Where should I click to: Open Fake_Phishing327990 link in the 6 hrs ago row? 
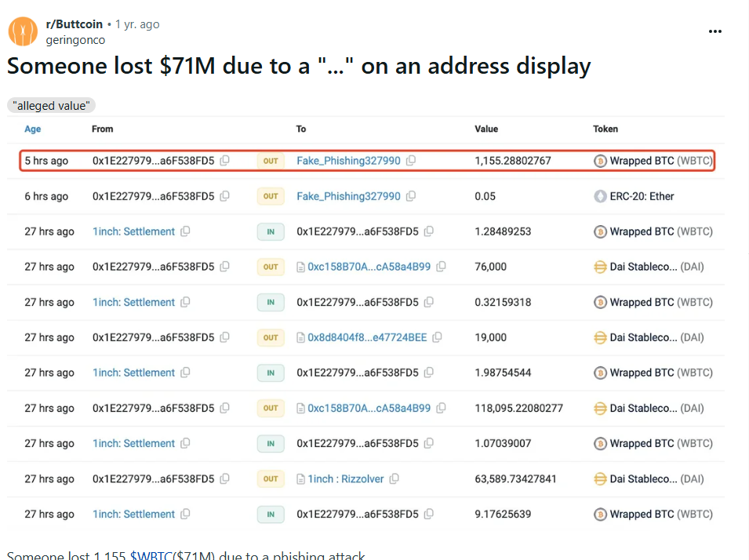[348, 196]
